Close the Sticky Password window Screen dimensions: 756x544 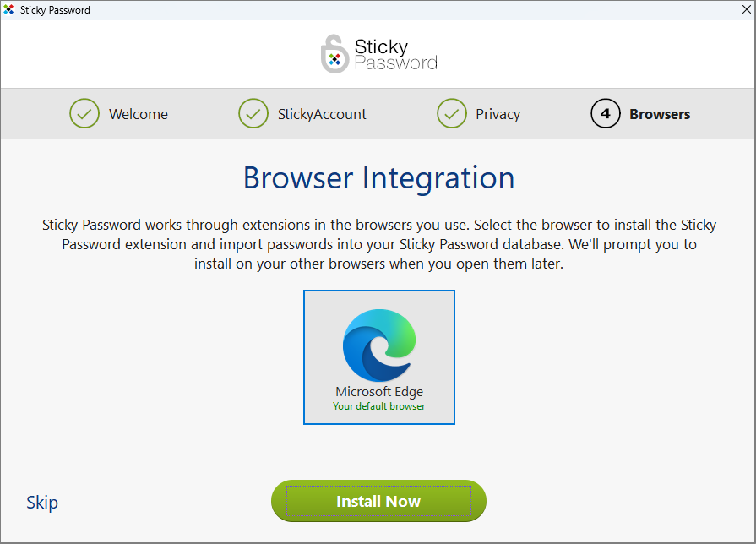[747, 9]
